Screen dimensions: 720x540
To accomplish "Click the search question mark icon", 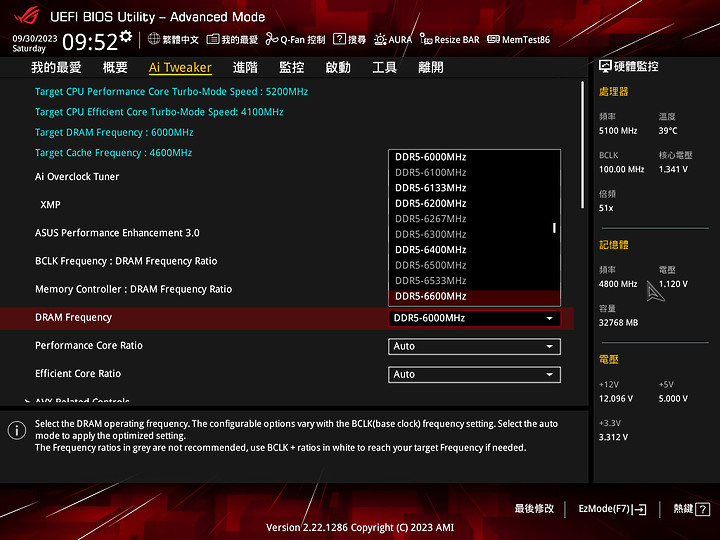I will click(x=339, y=39).
